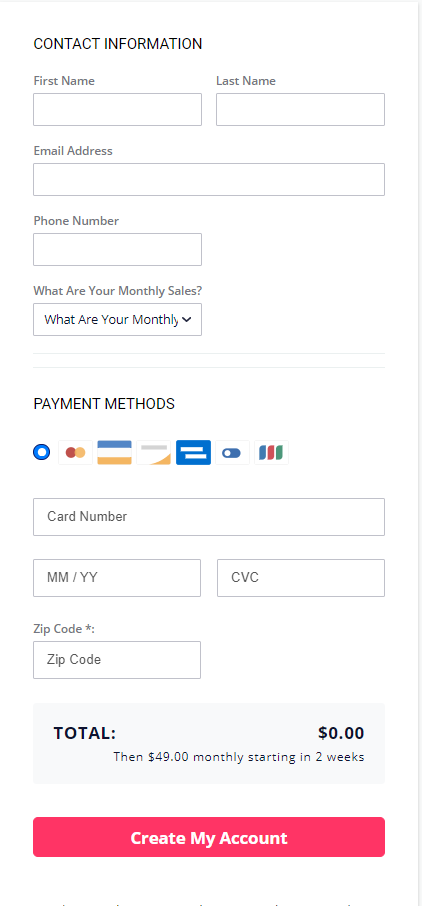The height and width of the screenshot is (906, 422).
Task: Click into the Phone Number field
Action: [117, 250]
